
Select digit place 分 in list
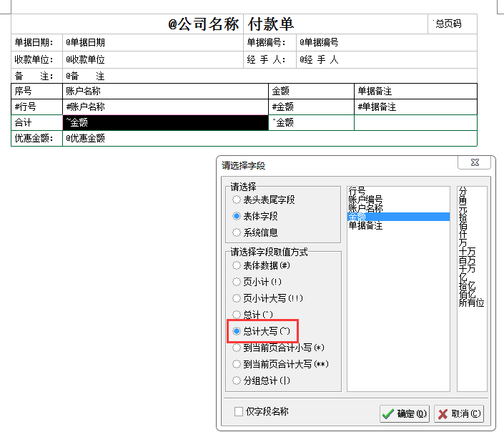[x=472, y=192]
